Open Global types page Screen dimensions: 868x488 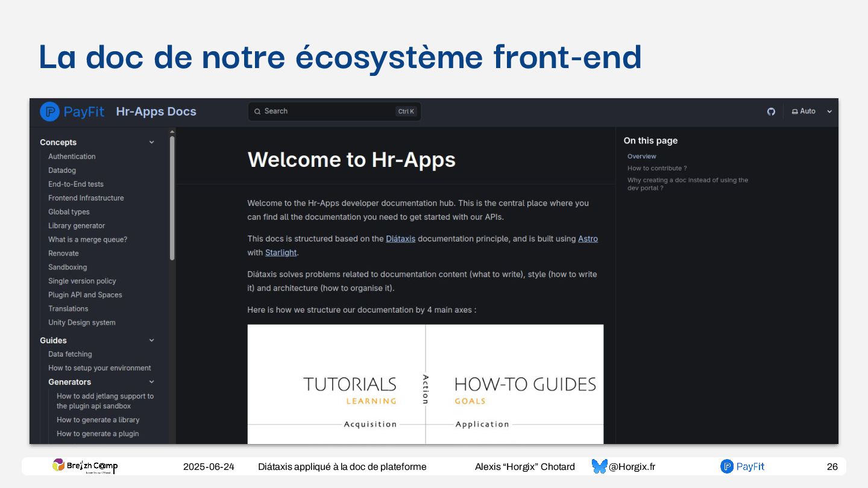coord(69,212)
